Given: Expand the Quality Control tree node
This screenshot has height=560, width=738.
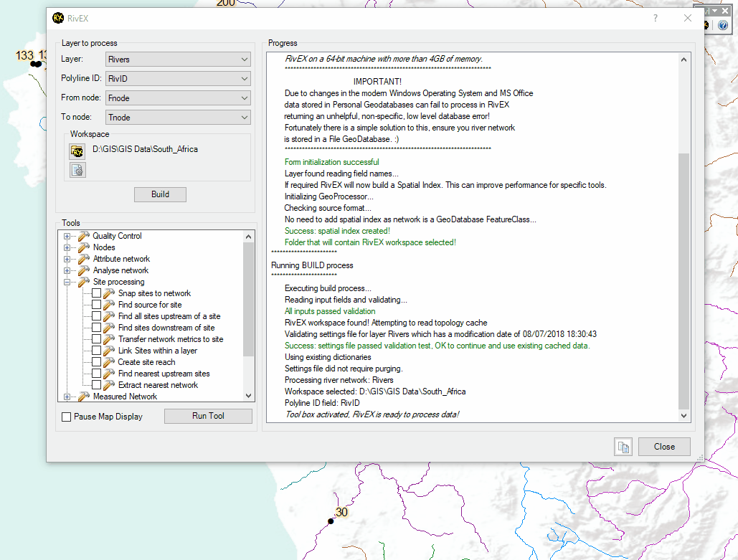Looking at the screenshot, I should [67, 236].
